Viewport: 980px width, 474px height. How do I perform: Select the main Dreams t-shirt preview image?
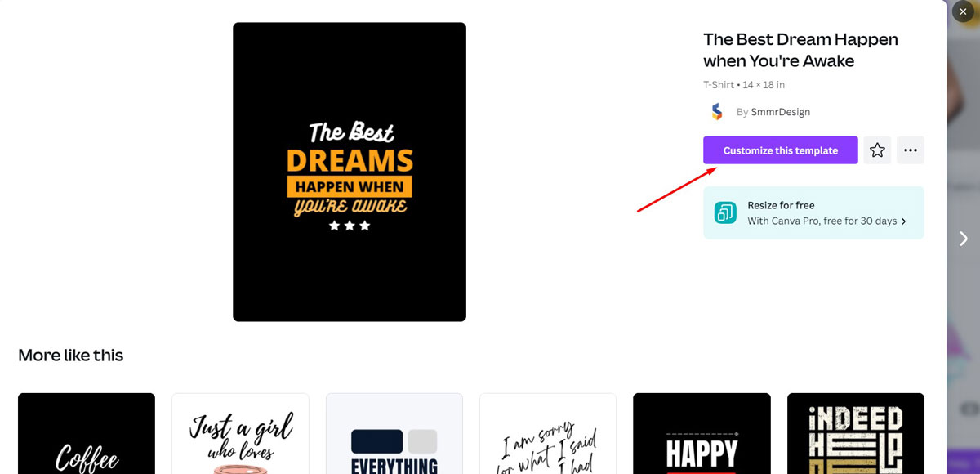tap(350, 172)
